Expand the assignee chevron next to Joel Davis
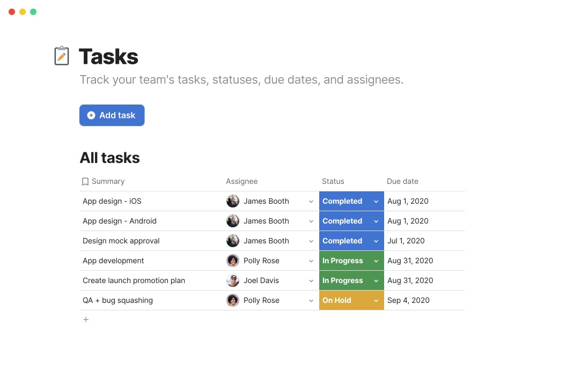588x386 pixels. (x=311, y=280)
